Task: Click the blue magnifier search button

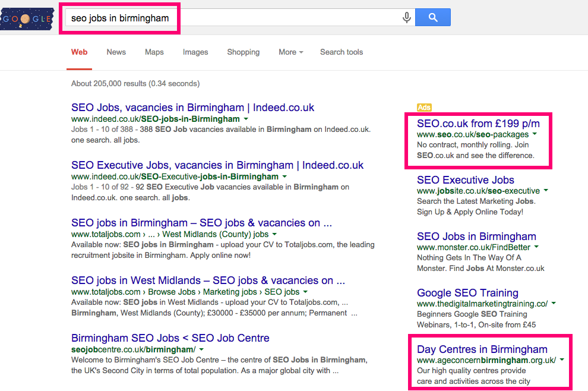Action: [433, 17]
